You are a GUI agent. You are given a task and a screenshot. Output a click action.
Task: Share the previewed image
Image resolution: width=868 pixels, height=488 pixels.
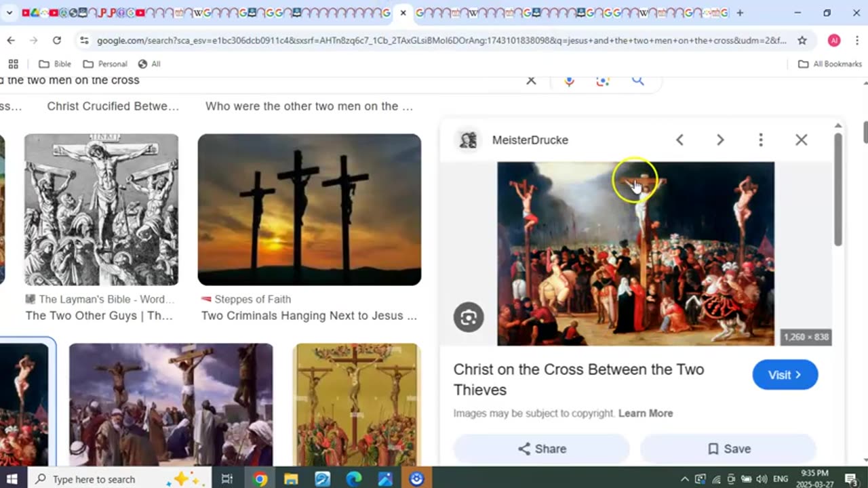tap(542, 449)
